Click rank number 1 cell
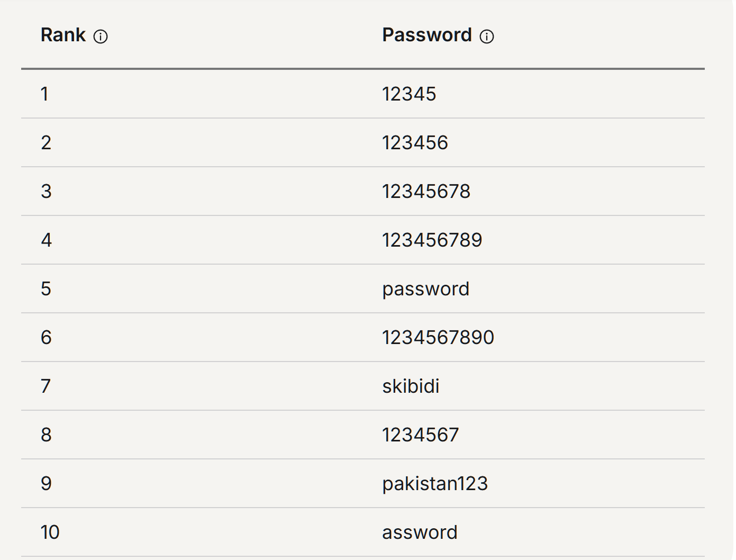Image resolution: width=736 pixels, height=560 pixels. pyautogui.click(x=44, y=94)
